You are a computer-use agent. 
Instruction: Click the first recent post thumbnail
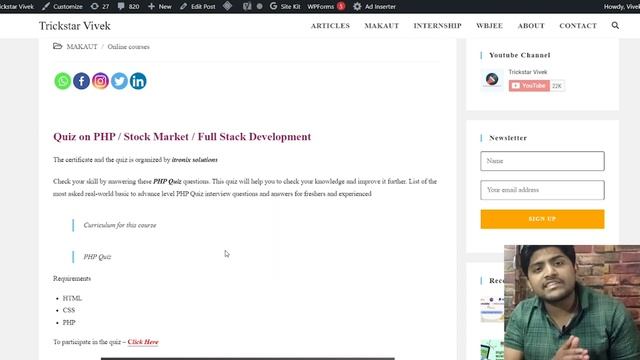492,309
